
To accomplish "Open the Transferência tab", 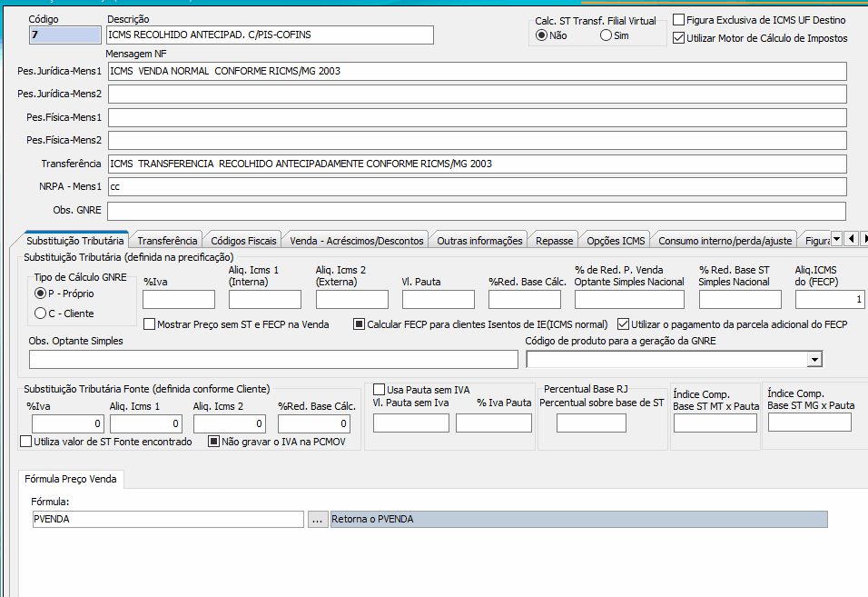I will 167,241.
